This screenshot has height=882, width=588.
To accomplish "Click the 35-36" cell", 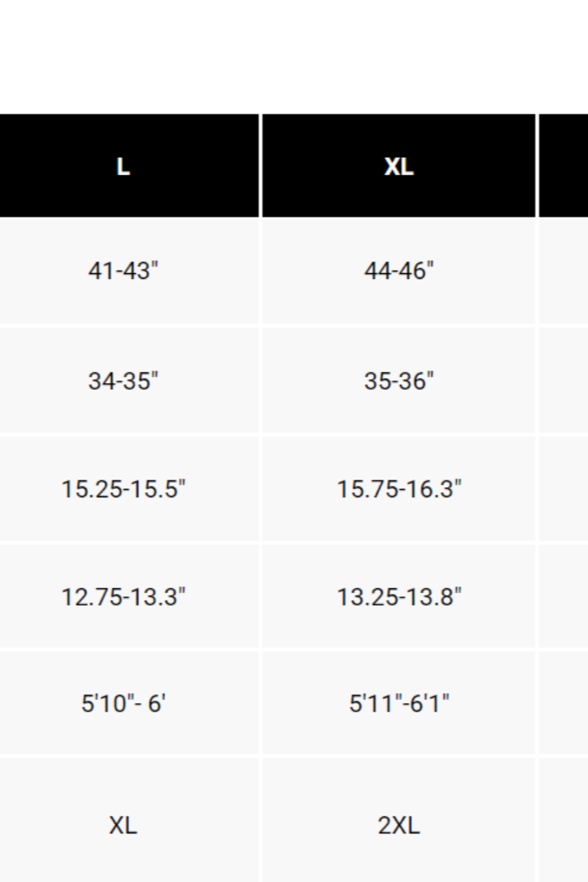I will (399, 381).
